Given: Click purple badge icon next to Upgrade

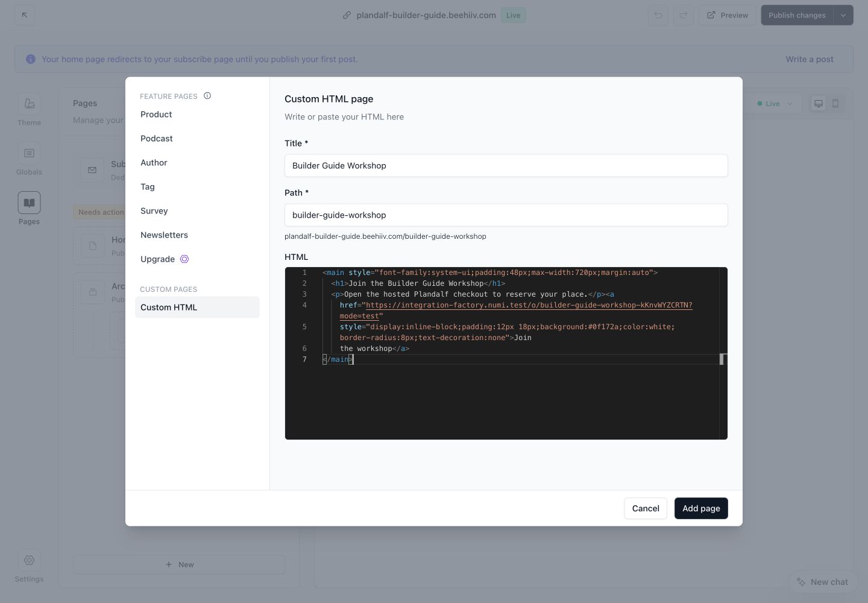Looking at the screenshot, I should (x=184, y=259).
